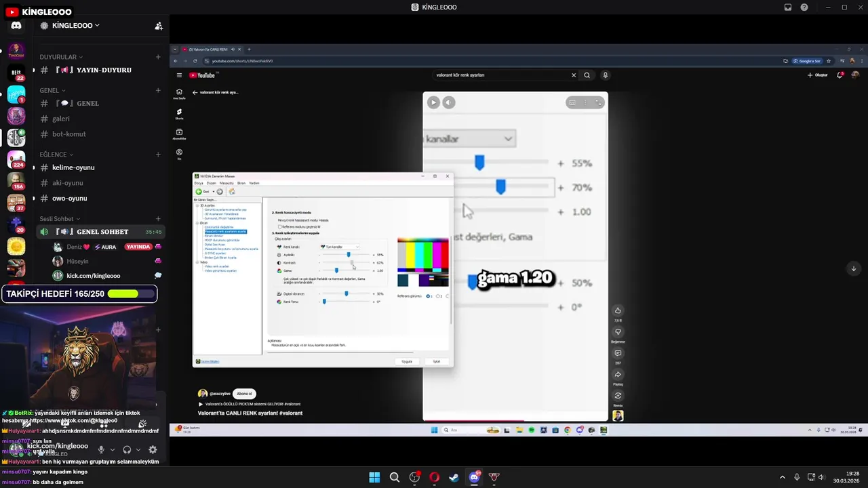This screenshot has width=868, height=488.
Task: Open Yardım menu in NVIDIA panel
Action: [254, 183]
